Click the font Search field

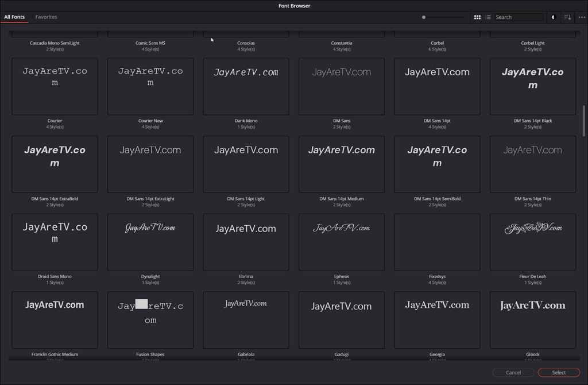coord(519,17)
